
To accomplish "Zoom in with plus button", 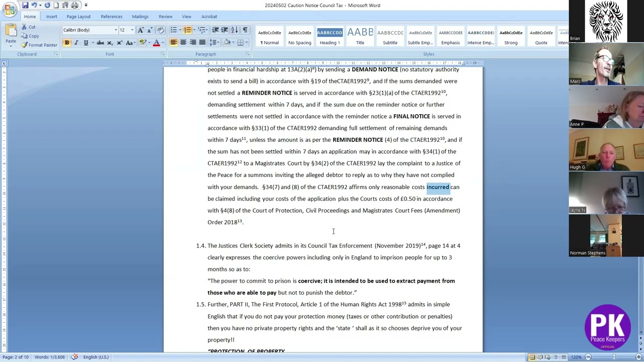I will tap(639, 357).
